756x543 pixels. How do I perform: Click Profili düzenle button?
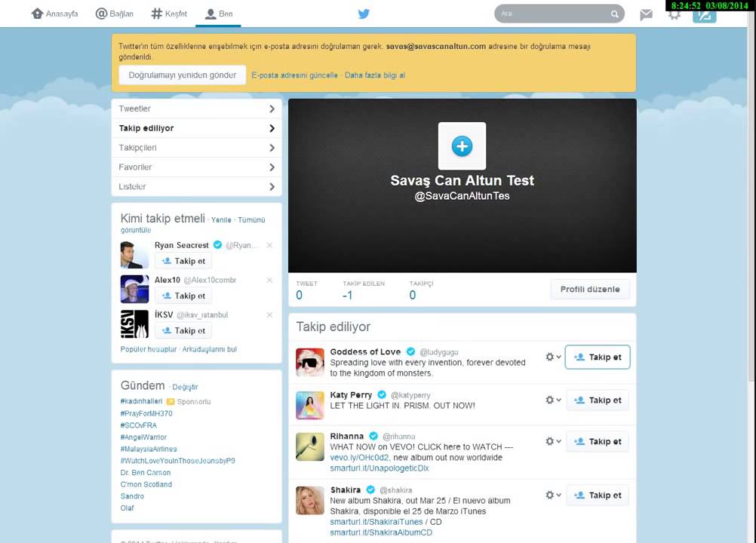tap(590, 289)
